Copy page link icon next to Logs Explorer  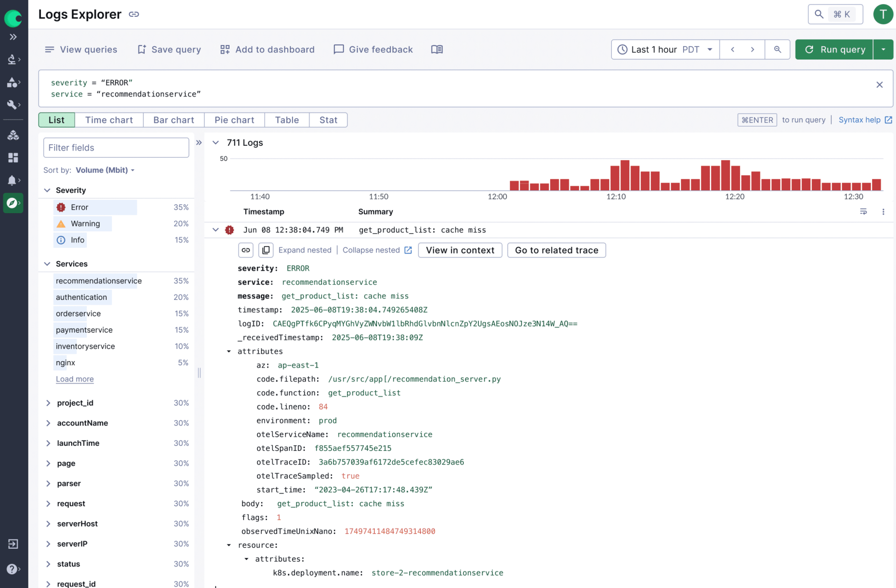coord(134,14)
